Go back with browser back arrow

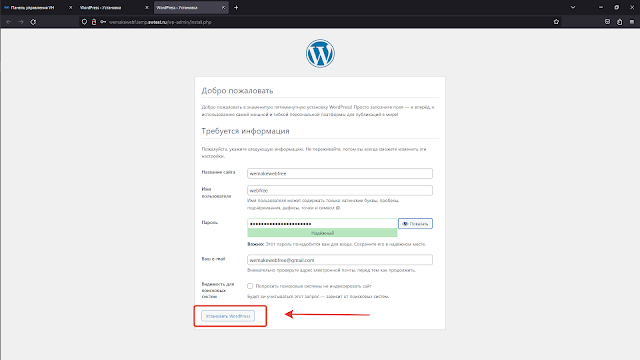click(9, 22)
